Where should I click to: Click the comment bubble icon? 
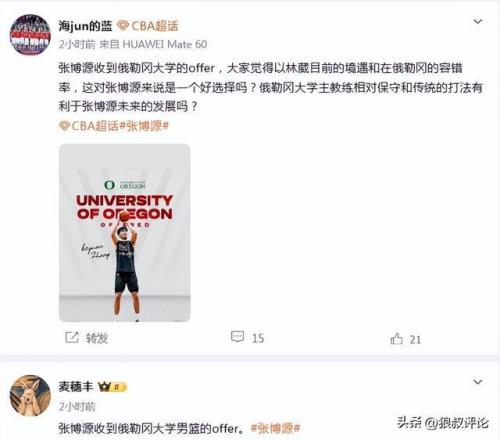coord(237,337)
